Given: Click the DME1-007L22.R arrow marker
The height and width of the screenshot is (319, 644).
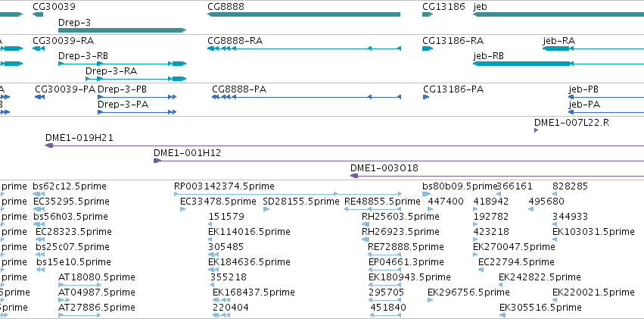Looking at the screenshot, I should [536, 130].
